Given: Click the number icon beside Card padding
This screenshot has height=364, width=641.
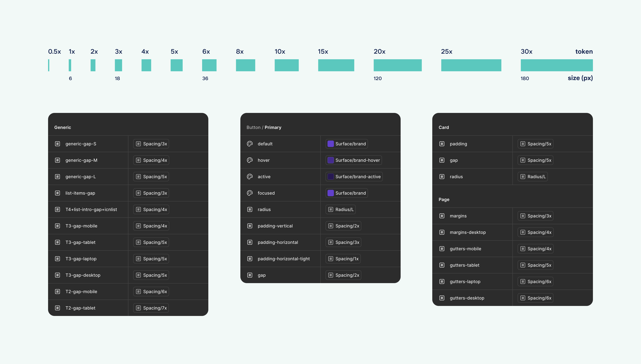Looking at the screenshot, I should (442, 144).
